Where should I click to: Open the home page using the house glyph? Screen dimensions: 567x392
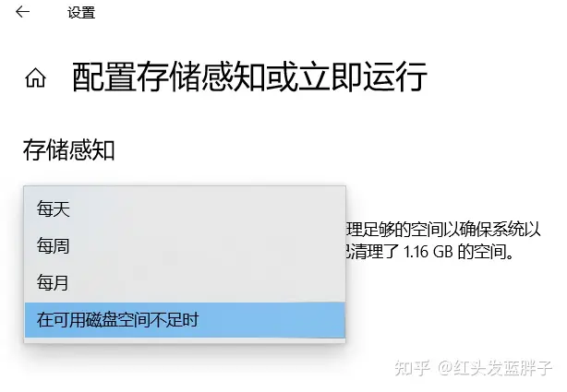(x=35, y=77)
